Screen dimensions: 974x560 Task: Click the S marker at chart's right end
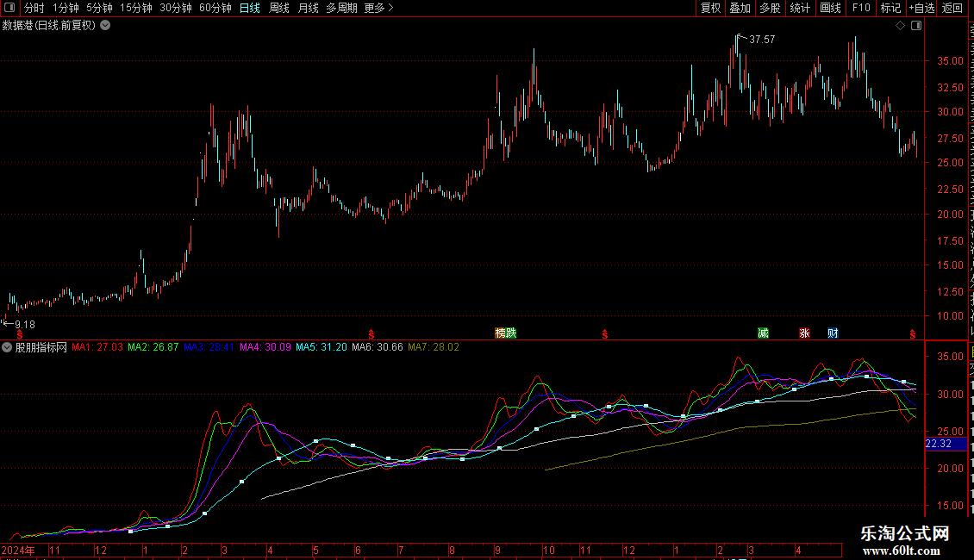[912, 334]
